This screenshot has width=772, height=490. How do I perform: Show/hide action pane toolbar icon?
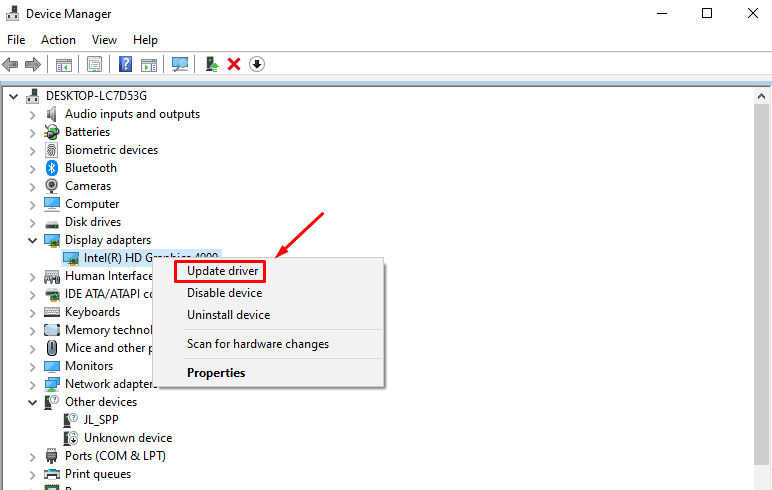pos(149,65)
